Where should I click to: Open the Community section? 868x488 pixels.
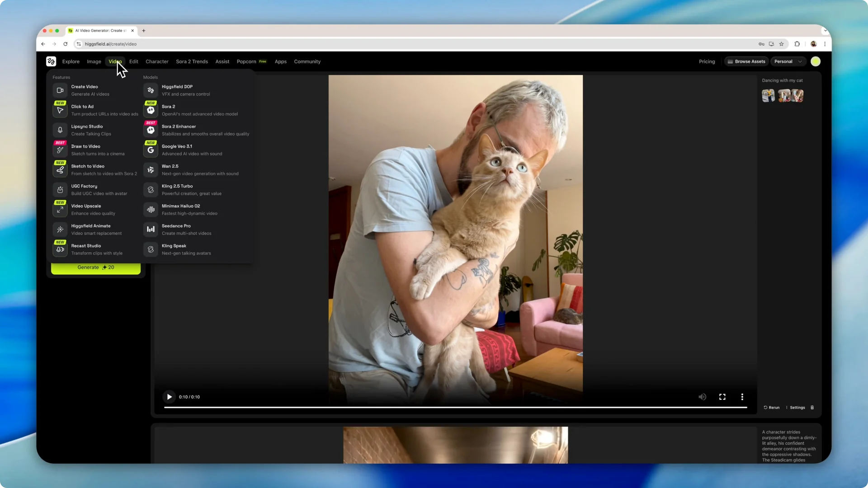coord(307,61)
